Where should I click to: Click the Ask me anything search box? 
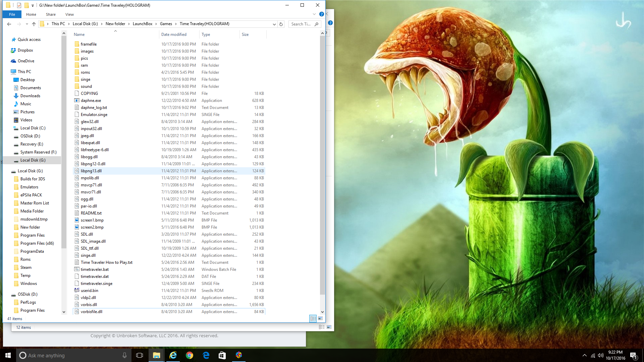click(74, 355)
